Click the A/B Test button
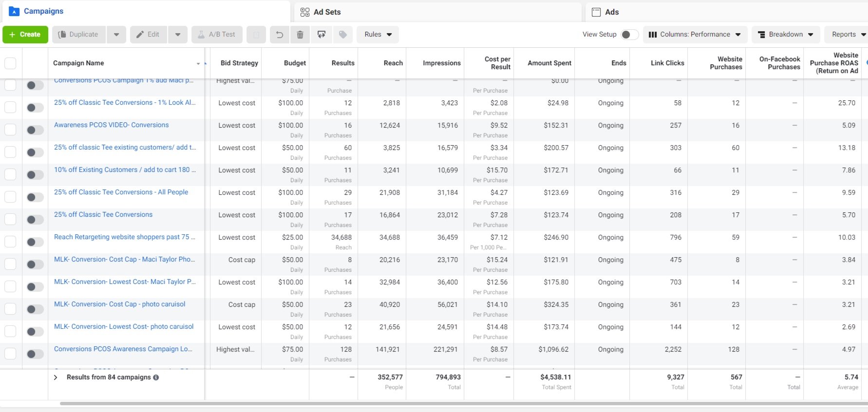The width and height of the screenshot is (868, 412). (x=217, y=35)
